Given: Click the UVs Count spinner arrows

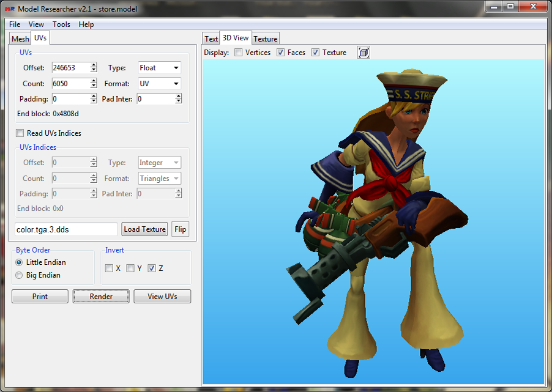Looking at the screenshot, I should click(x=94, y=83).
